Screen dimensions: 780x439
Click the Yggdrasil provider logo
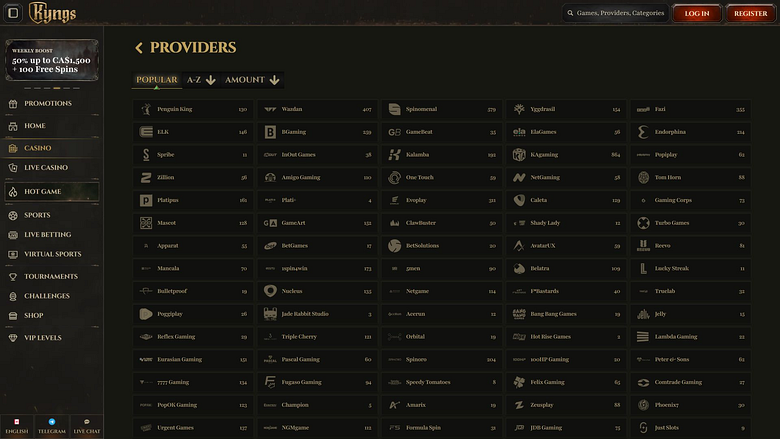pos(519,109)
